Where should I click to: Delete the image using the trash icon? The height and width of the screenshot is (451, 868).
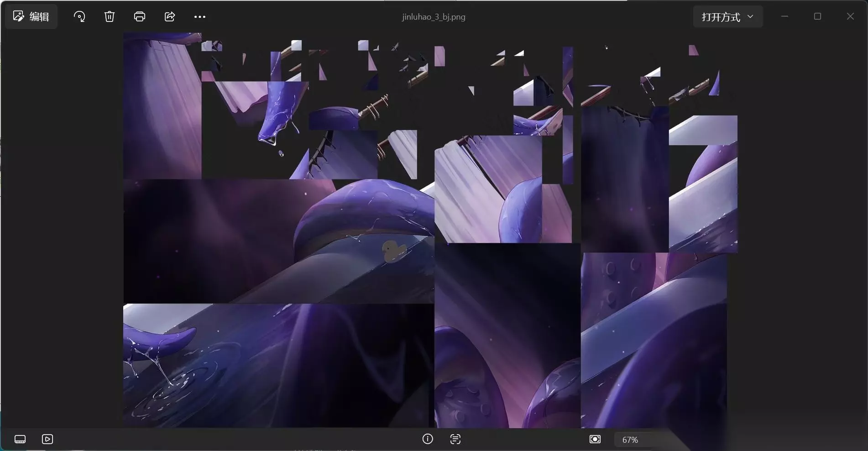coord(110,17)
